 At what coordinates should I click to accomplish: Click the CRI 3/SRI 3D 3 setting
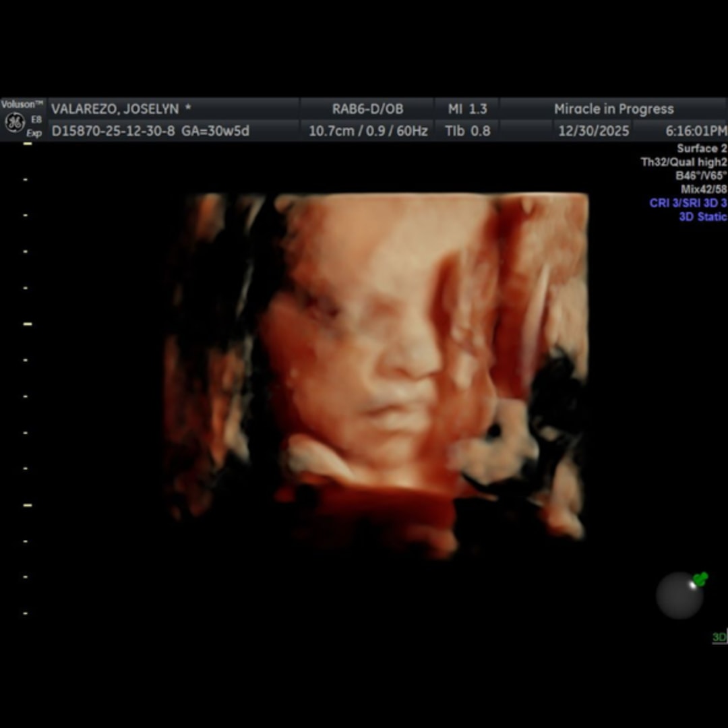(x=688, y=203)
